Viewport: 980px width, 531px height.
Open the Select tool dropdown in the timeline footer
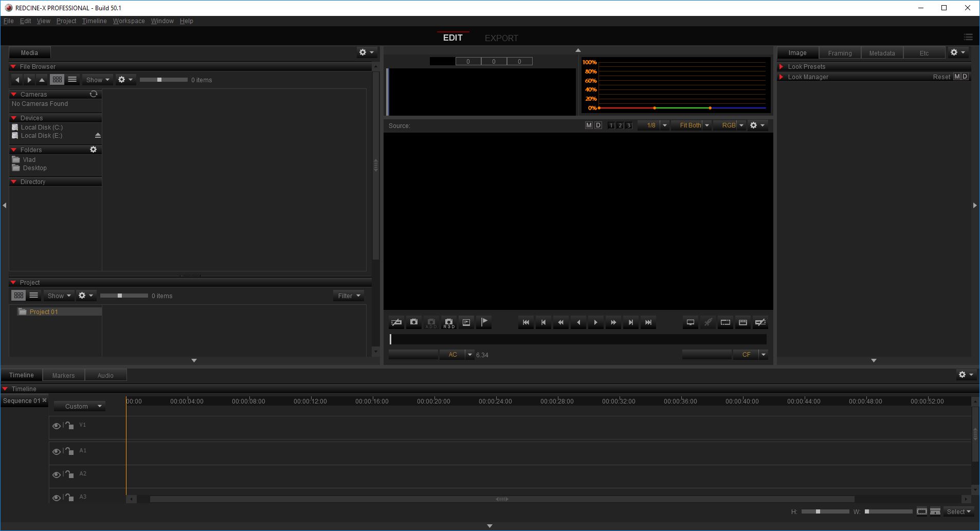[x=958, y=511]
